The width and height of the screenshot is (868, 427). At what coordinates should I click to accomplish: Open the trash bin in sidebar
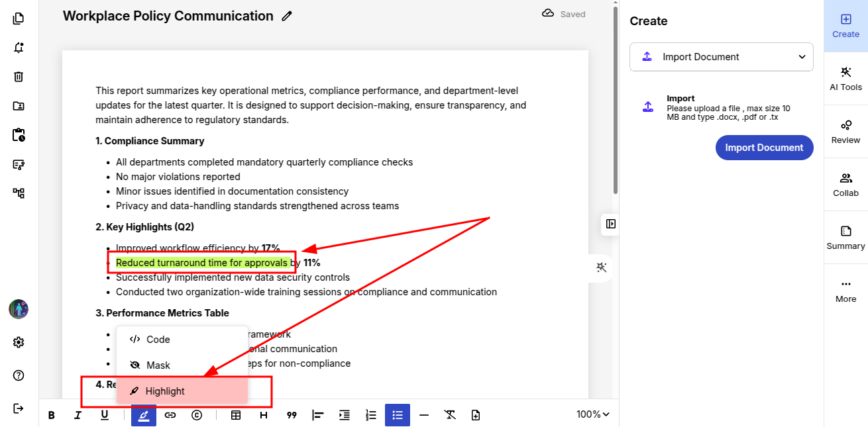[x=19, y=77]
